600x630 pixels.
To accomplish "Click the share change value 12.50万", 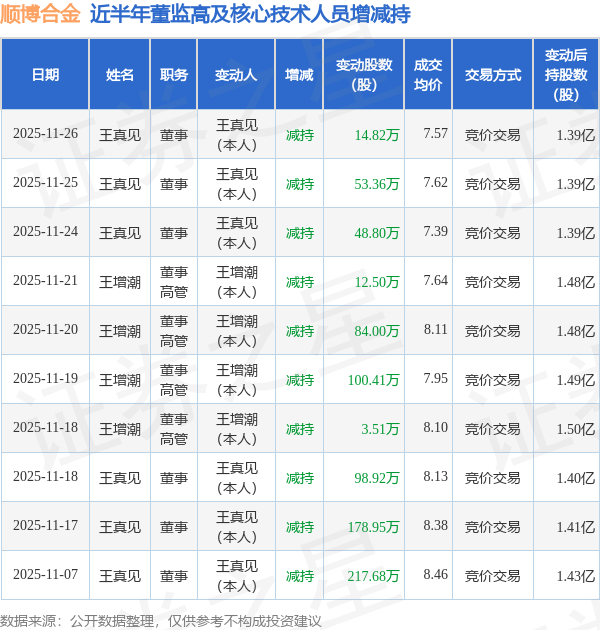I will pos(377,282).
